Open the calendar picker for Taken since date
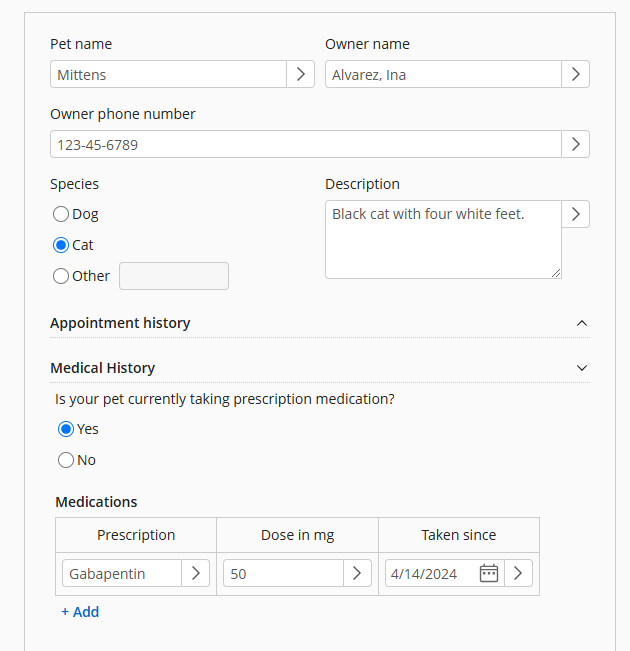 tap(488, 573)
